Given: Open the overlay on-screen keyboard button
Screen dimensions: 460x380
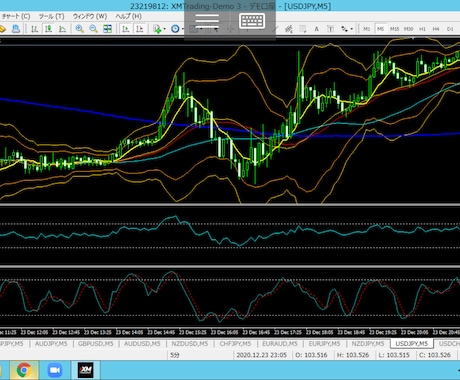Looking at the screenshot, I should (x=252, y=21).
